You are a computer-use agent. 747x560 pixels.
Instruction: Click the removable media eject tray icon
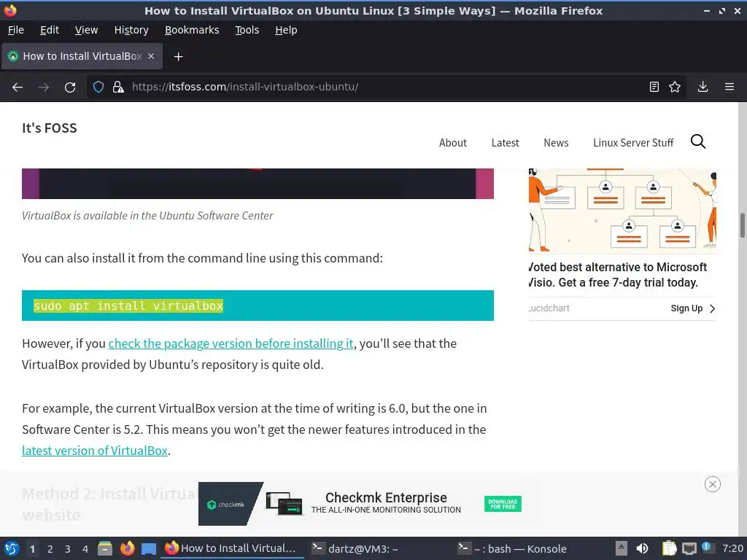point(621,548)
